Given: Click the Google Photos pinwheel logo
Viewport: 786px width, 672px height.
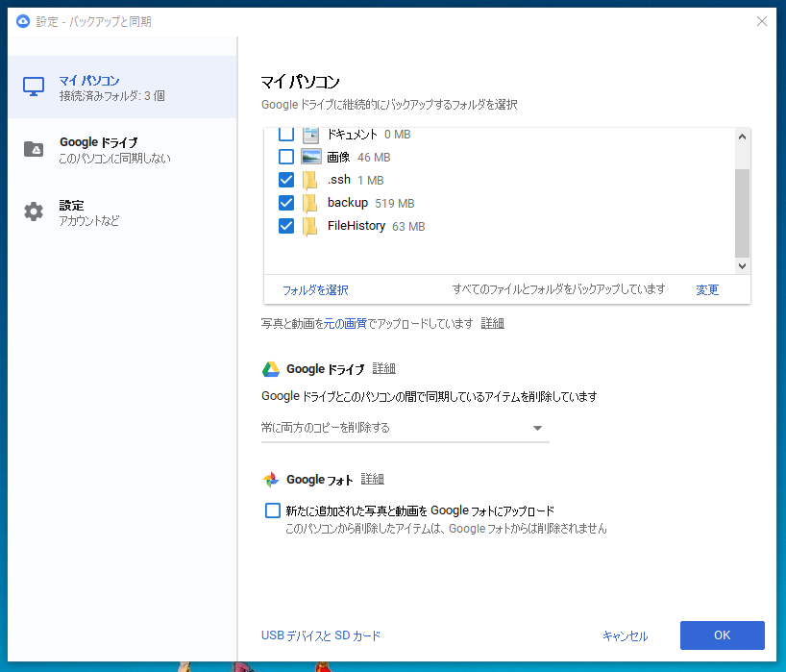Looking at the screenshot, I should (x=271, y=480).
